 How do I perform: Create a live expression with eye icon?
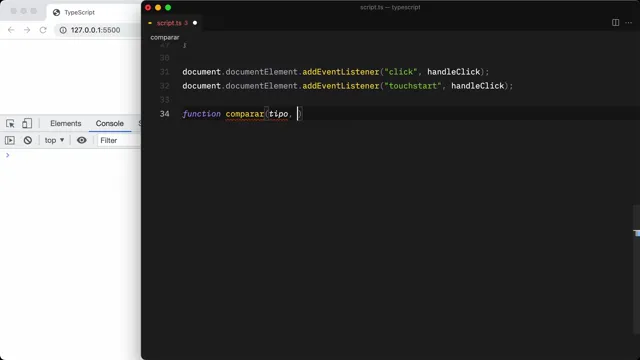click(x=82, y=140)
